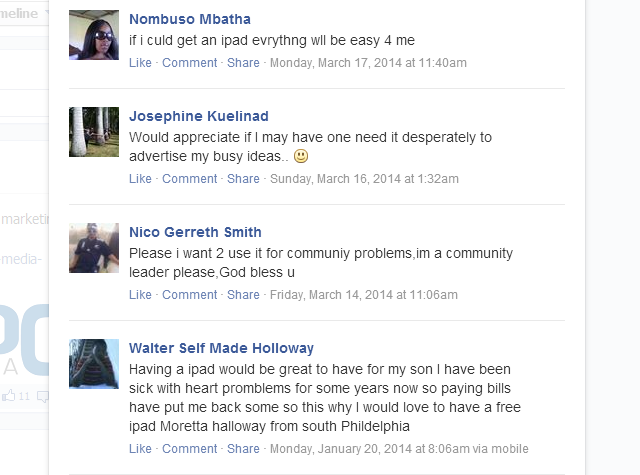Open Walter Self Made Holloway's profile by name
Image resolution: width=640 pixels, height=475 pixels.
click(x=221, y=348)
